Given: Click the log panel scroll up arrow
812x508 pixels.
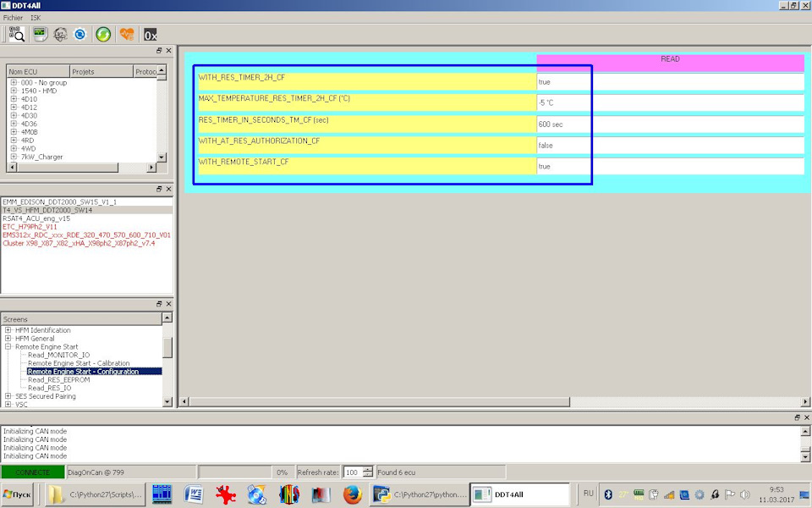Looking at the screenshot, I should point(805,431).
